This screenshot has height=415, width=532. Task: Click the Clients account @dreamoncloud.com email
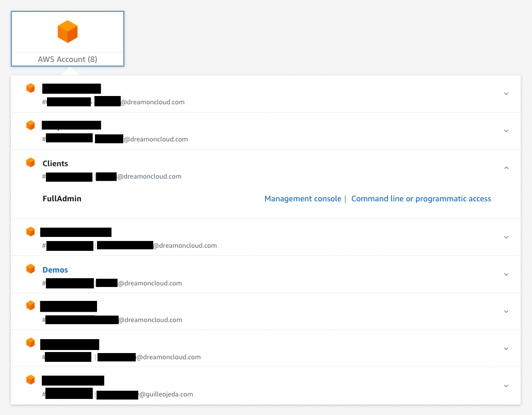149,177
